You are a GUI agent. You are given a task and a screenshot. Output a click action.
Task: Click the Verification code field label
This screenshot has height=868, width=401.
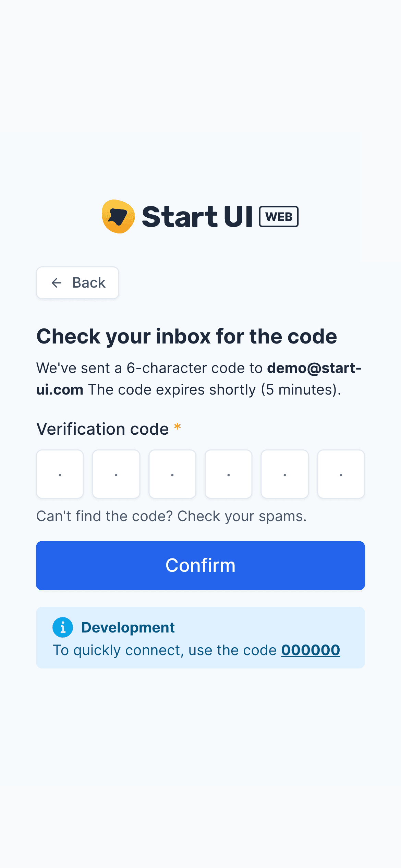102,429
